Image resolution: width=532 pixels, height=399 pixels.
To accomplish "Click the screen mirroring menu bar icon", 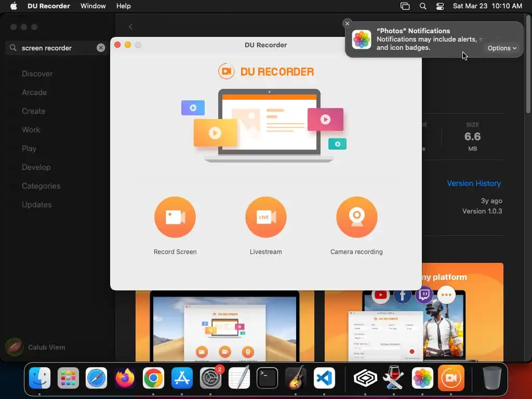I will (405, 6).
